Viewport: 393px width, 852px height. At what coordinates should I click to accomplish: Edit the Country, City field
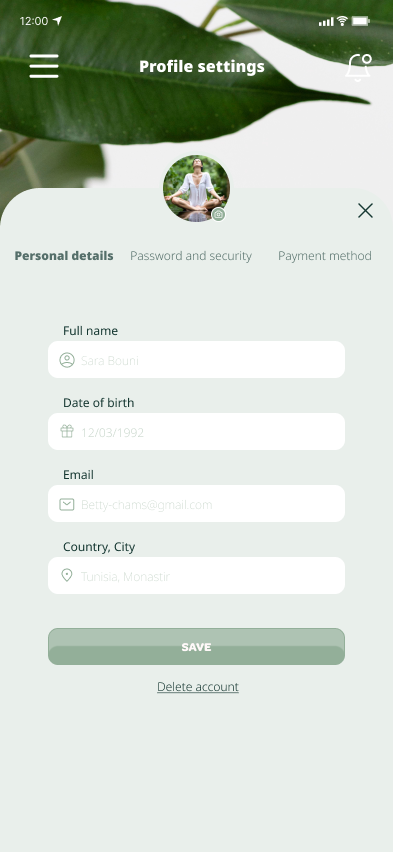coord(196,575)
